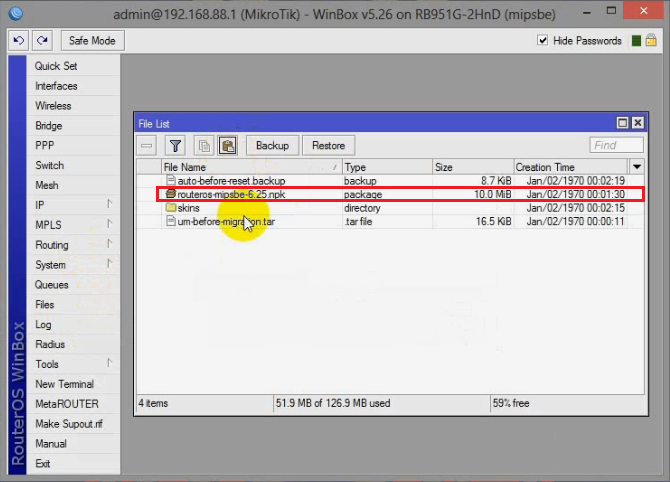Open Queues from the sidebar
This screenshot has width=670, height=482.
coord(73,285)
